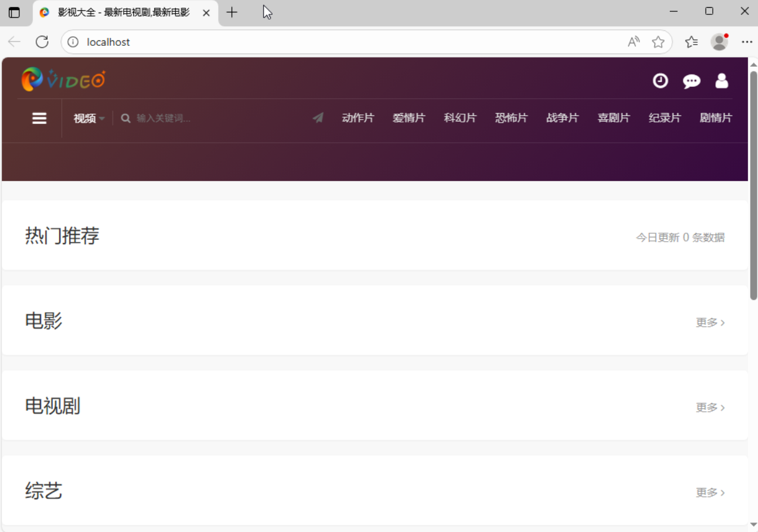Refresh the page with the reload icon
758x532 pixels.
(42, 42)
